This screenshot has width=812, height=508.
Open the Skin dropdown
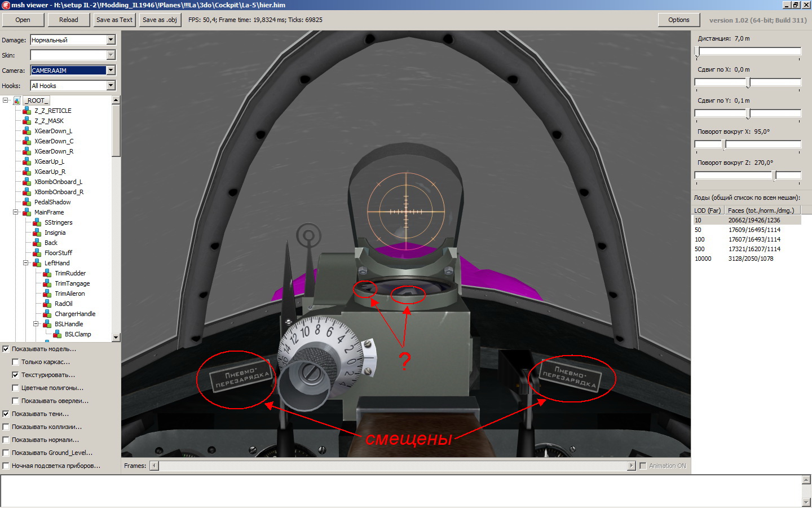tap(111, 55)
